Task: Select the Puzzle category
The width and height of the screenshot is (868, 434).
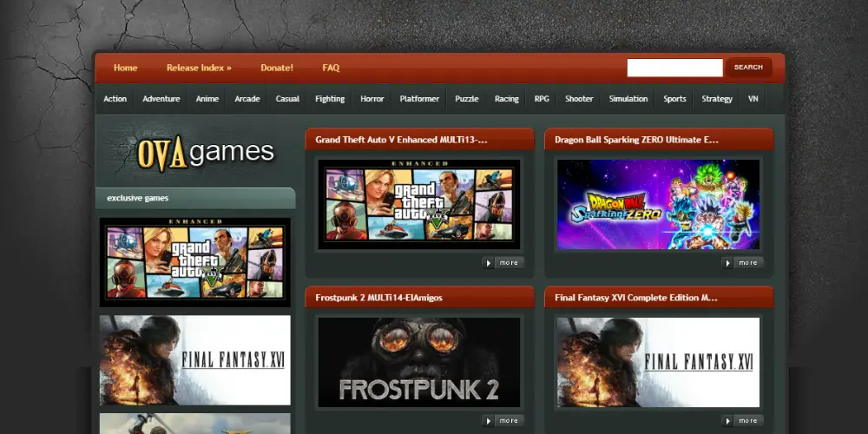Action: point(467,99)
